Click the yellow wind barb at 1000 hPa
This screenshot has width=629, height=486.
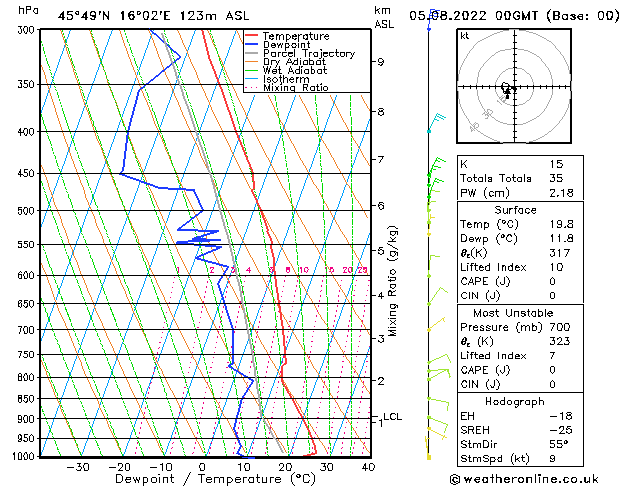point(428,448)
